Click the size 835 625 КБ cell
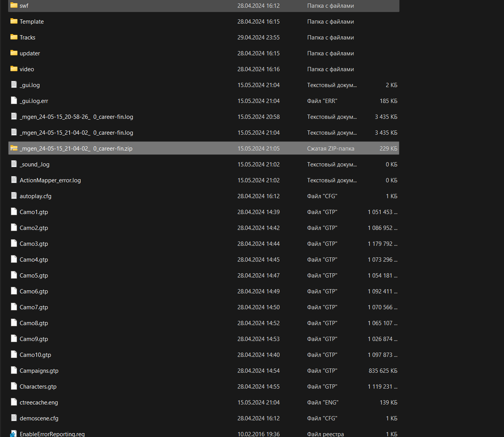 coord(383,371)
